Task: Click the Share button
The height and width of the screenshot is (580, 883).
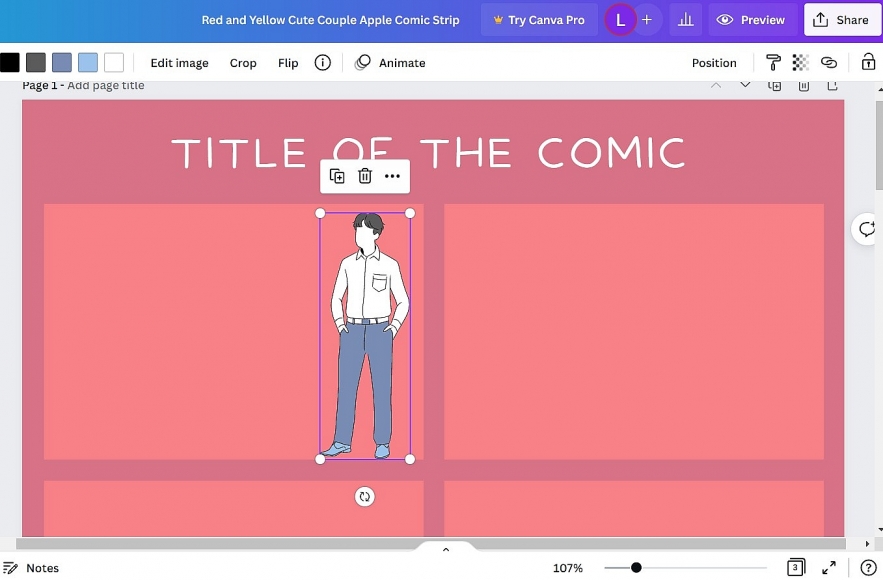Action: pos(842,20)
